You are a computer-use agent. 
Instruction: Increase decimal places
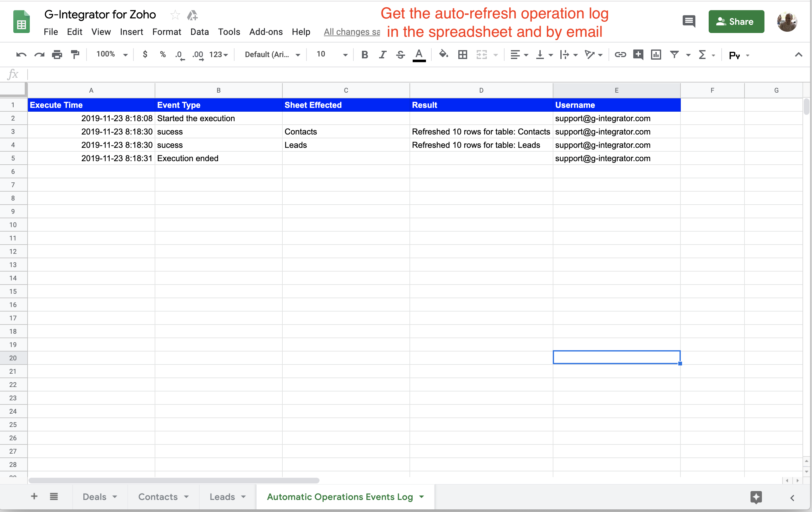[x=198, y=55]
